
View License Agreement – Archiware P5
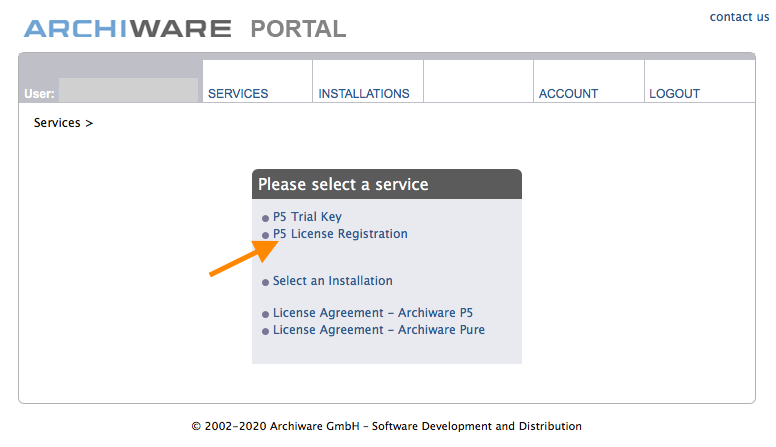(373, 313)
